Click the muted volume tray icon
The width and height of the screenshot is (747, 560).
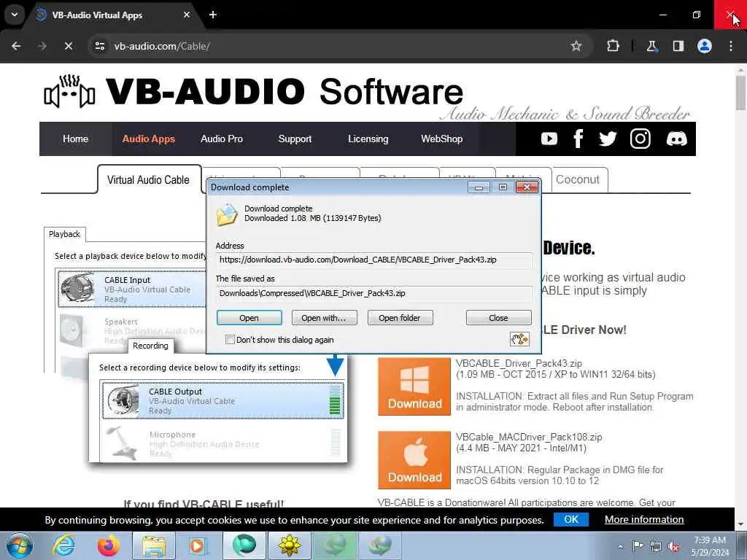[x=673, y=547]
